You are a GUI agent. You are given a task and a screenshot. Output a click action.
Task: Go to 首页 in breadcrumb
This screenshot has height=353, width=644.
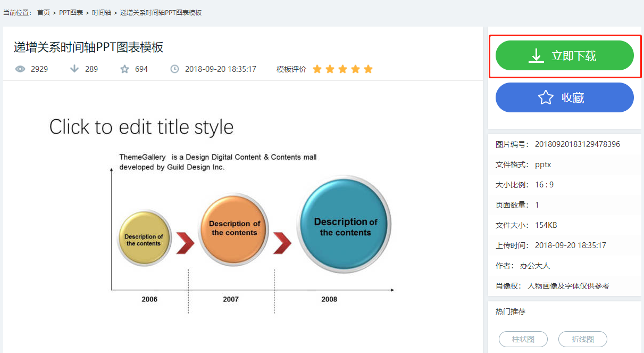pos(44,12)
